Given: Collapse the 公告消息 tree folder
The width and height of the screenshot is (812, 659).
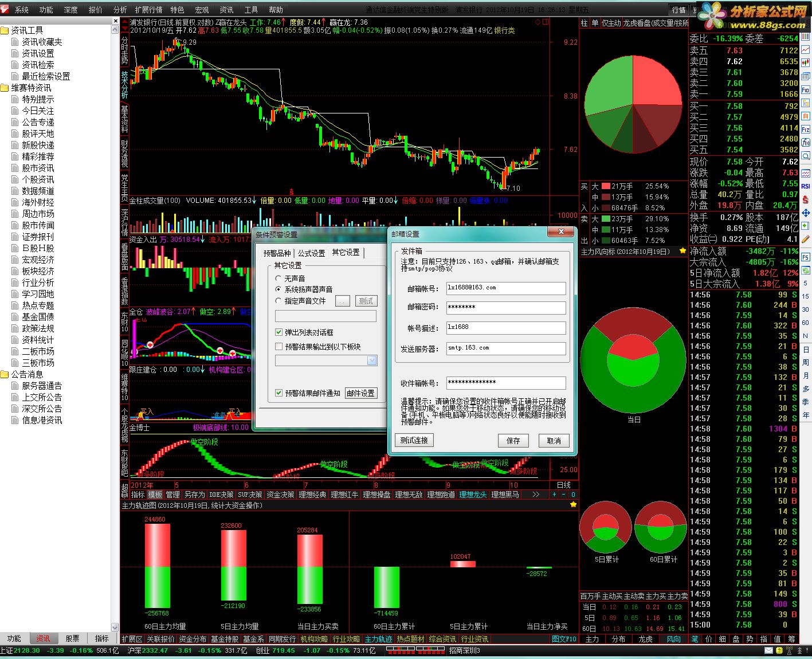Looking at the screenshot, I should [x=5, y=374].
